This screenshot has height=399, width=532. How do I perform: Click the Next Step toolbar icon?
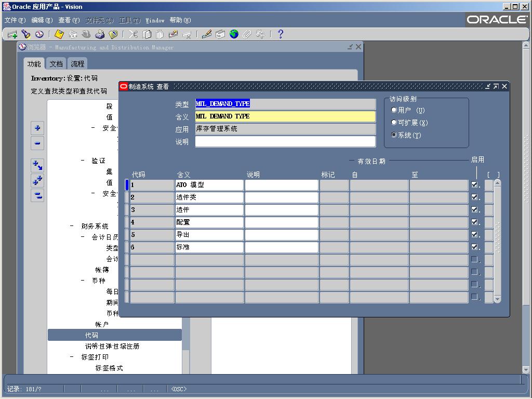73,34
